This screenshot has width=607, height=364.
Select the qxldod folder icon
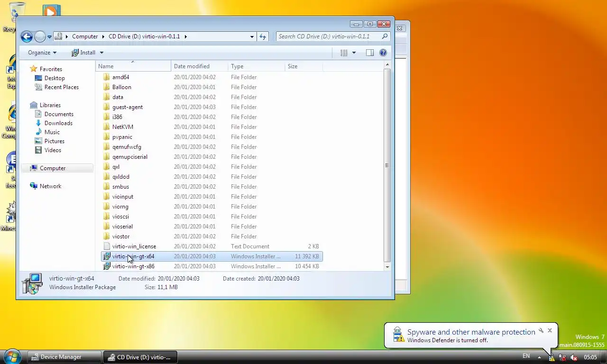click(107, 177)
